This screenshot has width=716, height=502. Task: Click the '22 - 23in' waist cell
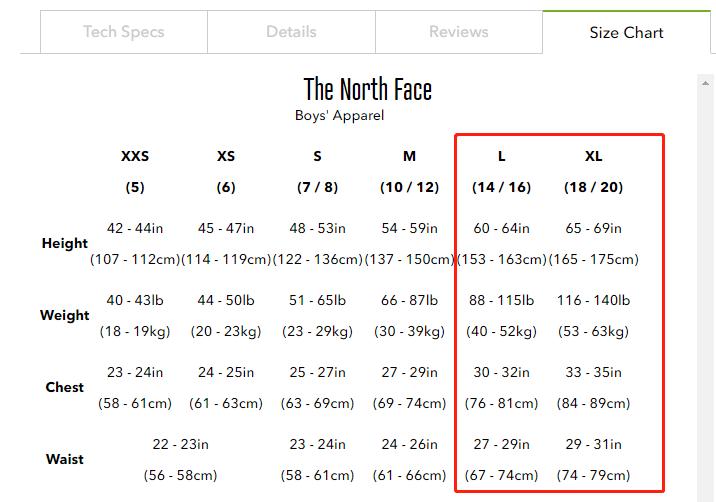180,444
